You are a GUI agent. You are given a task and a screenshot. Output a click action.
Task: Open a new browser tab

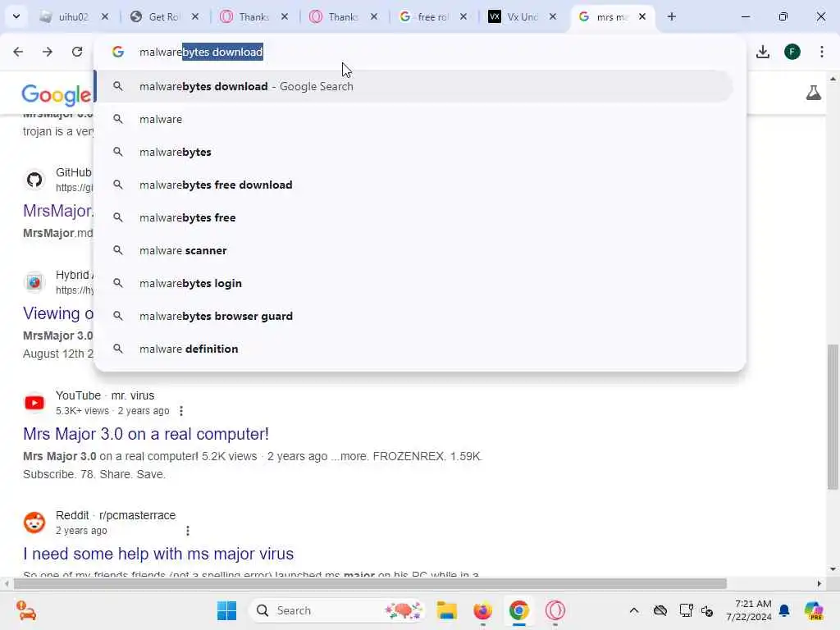click(x=671, y=16)
